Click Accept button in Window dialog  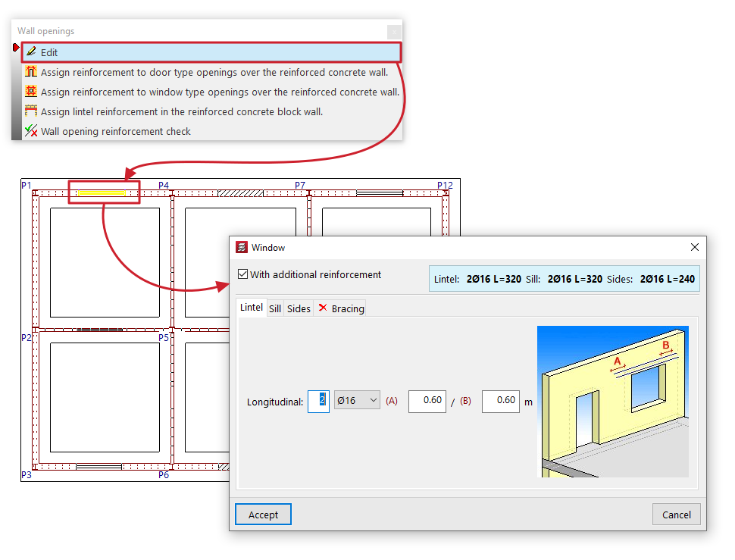(x=263, y=515)
